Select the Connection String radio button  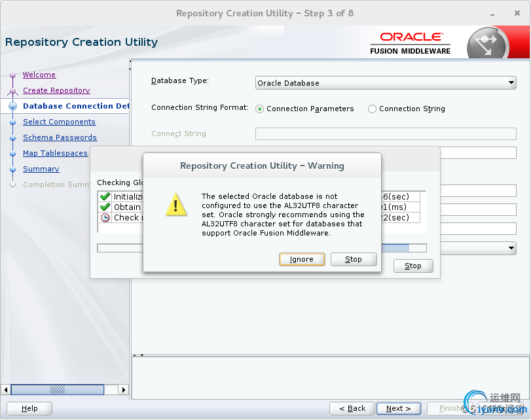[x=372, y=109]
